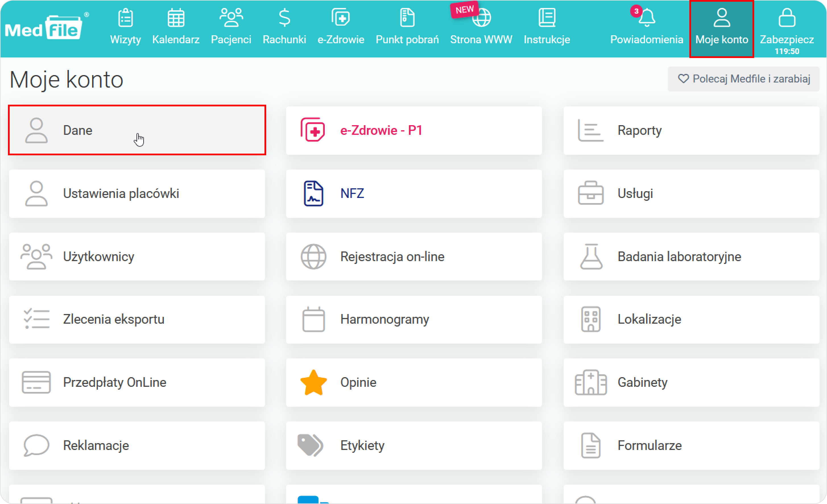Viewport: 827px width, 504px height.
Task: Click the e-Zdrowie - P1 medical icon
Action: (x=313, y=130)
